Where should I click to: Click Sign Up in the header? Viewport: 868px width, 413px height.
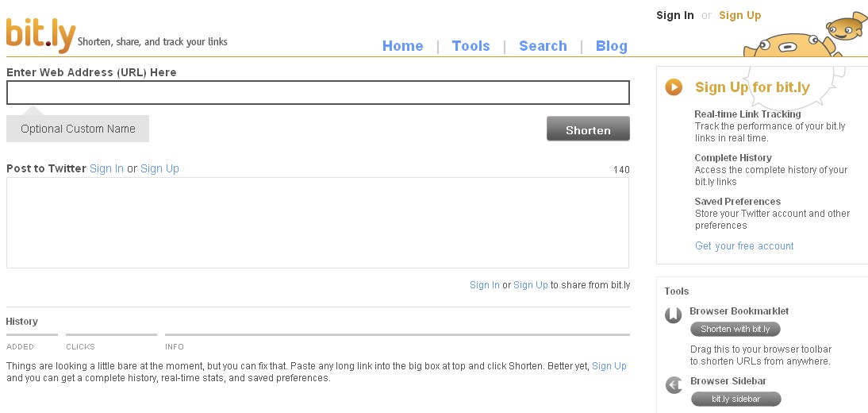[739, 16]
